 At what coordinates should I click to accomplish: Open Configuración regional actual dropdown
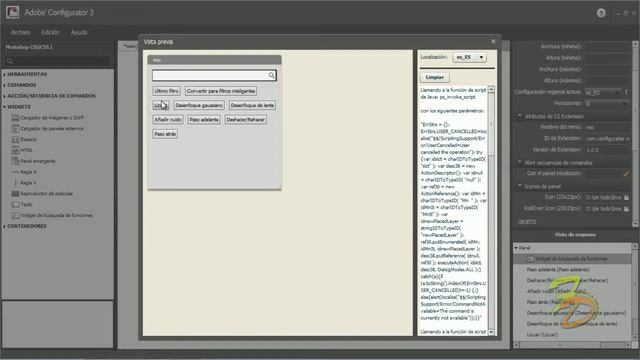(x=603, y=93)
